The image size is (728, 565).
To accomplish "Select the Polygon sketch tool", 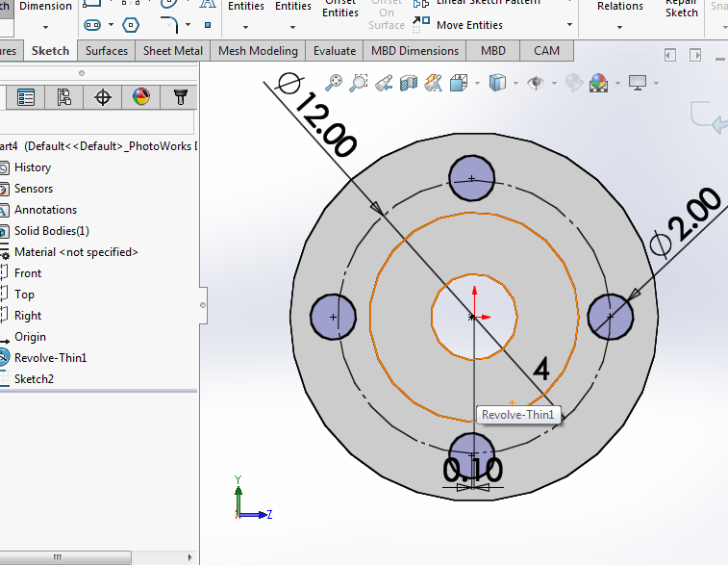I will 131,25.
